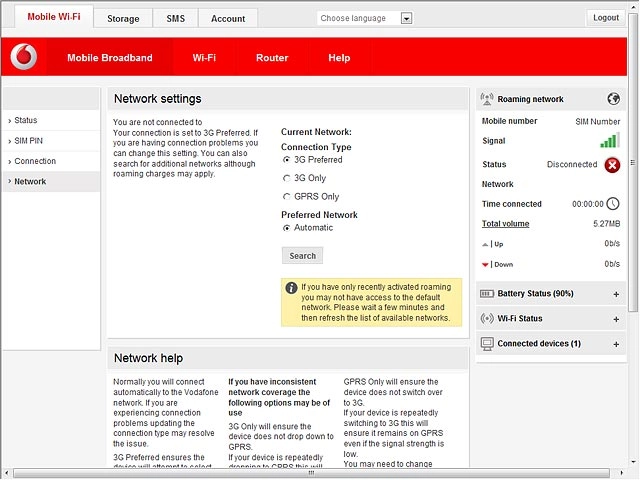
Task: Click the Vodafone logo icon
Action: click(24, 57)
